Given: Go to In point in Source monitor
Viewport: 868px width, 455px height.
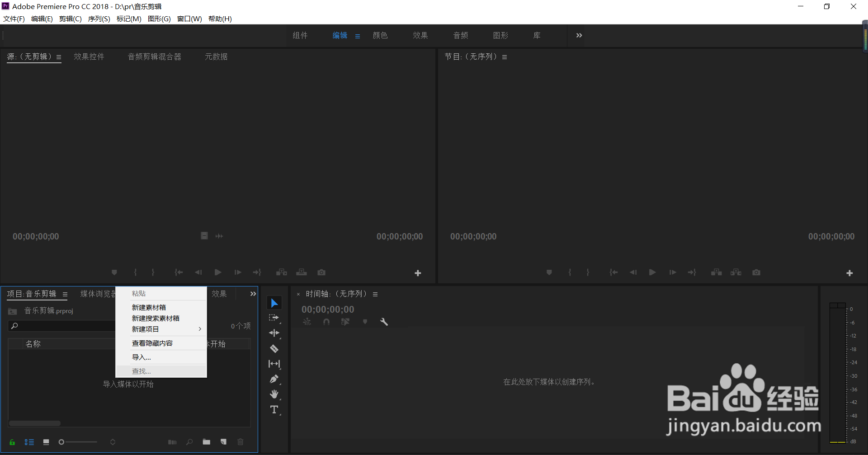Looking at the screenshot, I should [179, 272].
